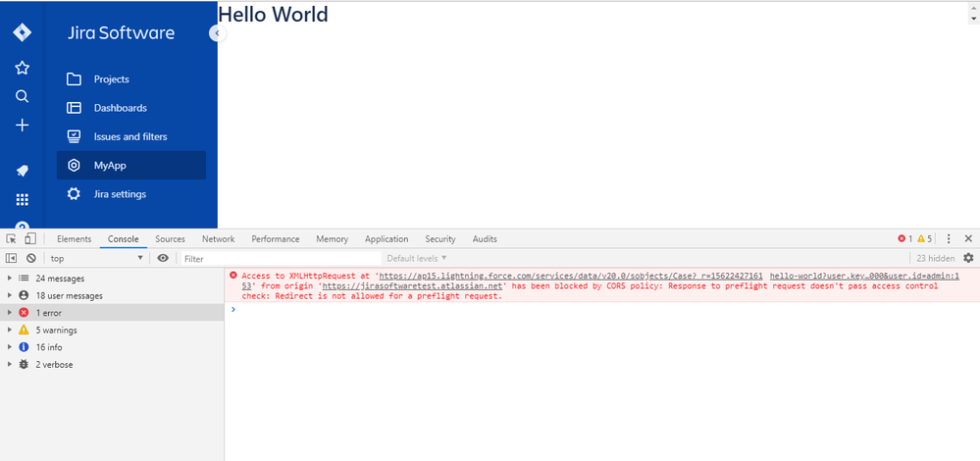Open Jira settings
This screenshot has height=461, width=980.
(x=131, y=194)
